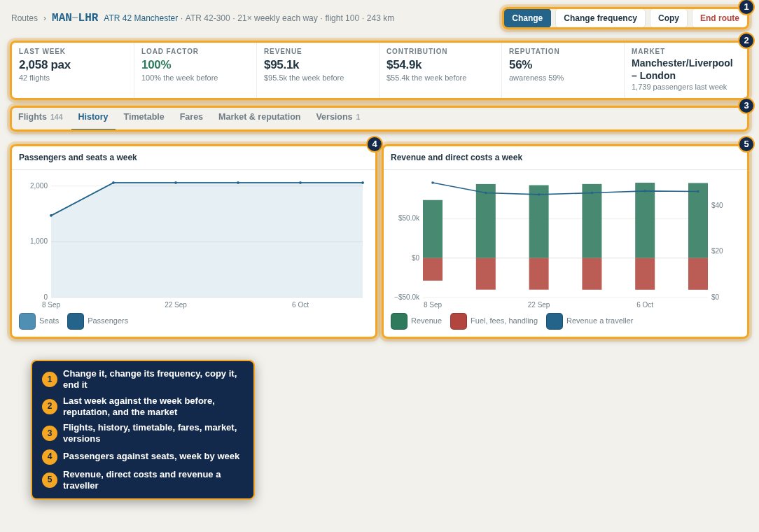Click the Passengers legend color swatch
759x532 pixels.
pos(76,321)
